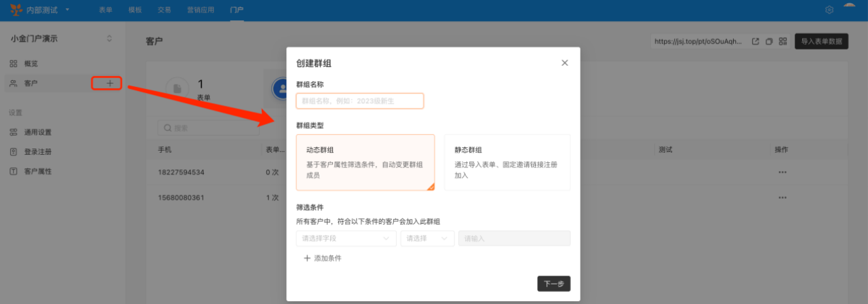Select the 静态群组 group type
This screenshot has width=868, height=304.
tap(507, 162)
